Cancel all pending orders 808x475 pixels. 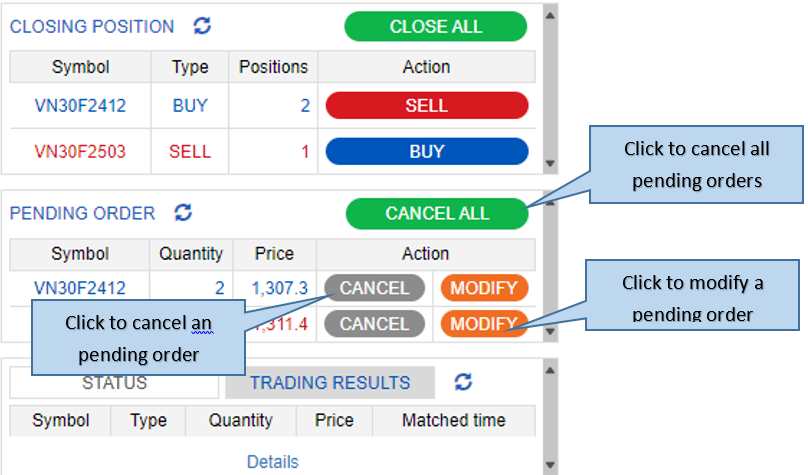(437, 213)
